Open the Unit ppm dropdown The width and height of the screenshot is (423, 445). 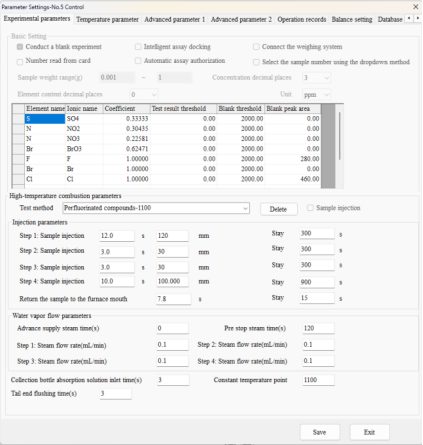pyautogui.click(x=316, y=95)
